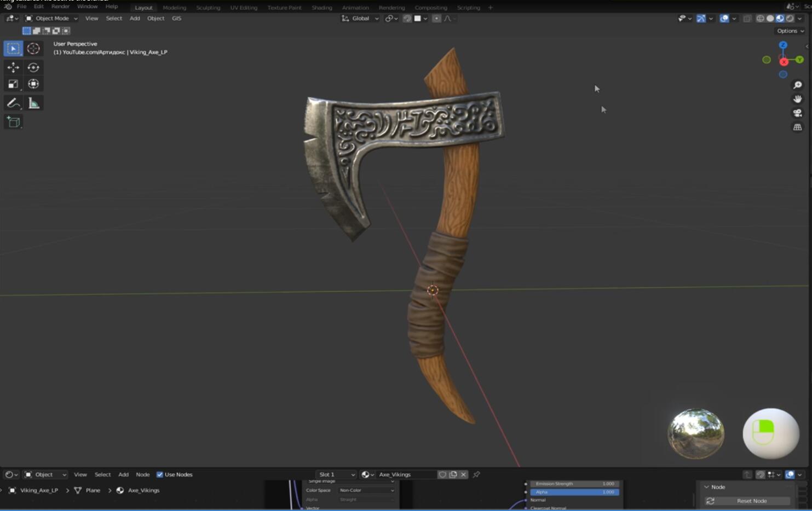Open the Non-Color color space dropdown
Viewport: 812px width, 511px height.
(366, 490)
